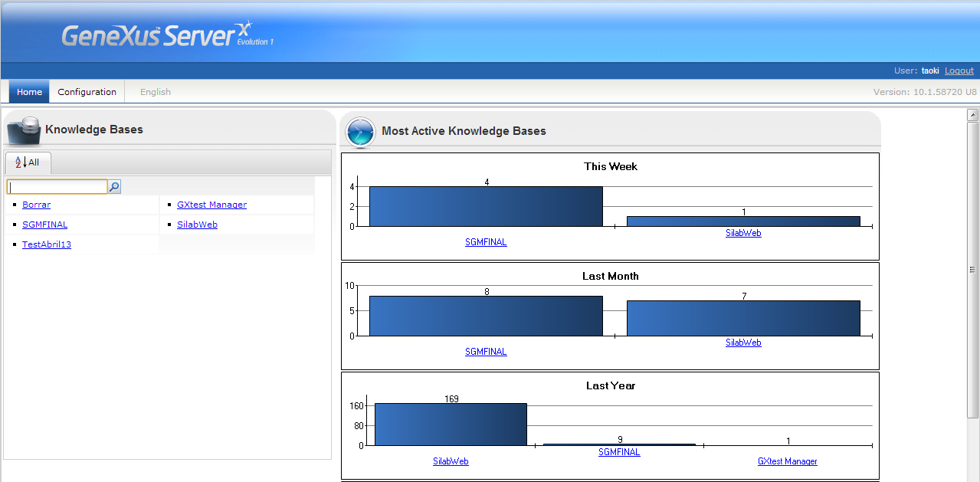The width and height of the screenshot is (980, 482).
Task: Open the Configuration tab
Action: click(87, 92)
